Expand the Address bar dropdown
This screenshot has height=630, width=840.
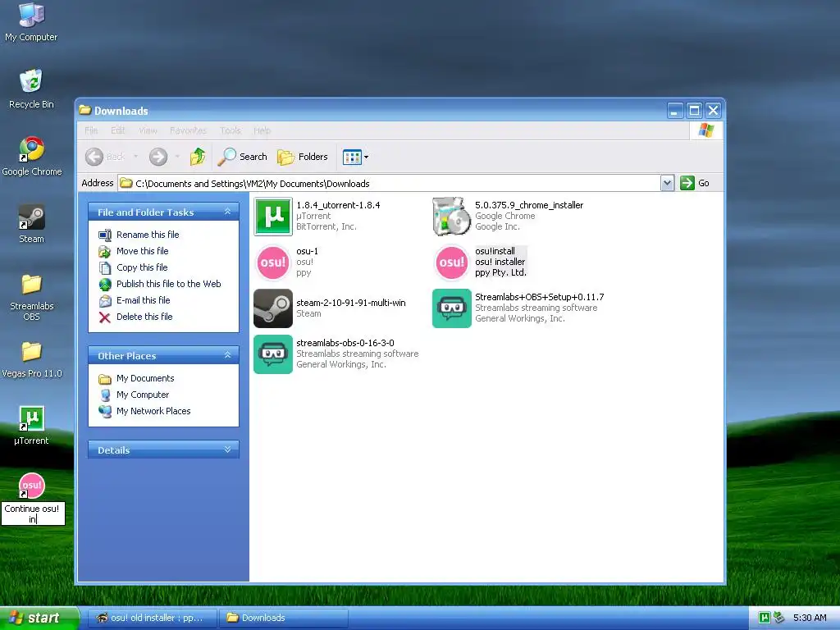coord(667,183)
